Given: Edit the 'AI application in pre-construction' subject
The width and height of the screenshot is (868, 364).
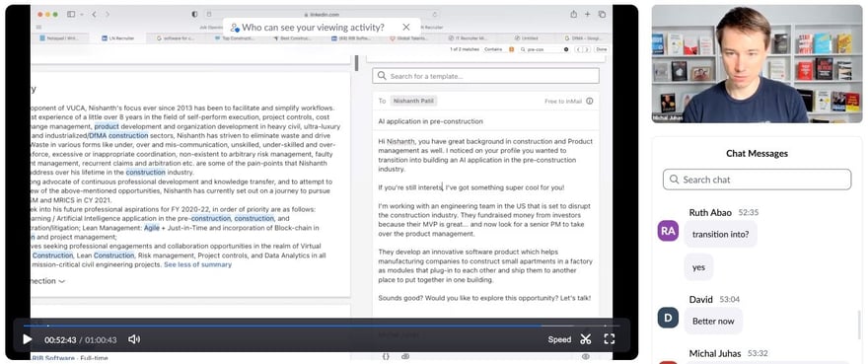Looking at the screenshot, I should [x=431, y=121].
